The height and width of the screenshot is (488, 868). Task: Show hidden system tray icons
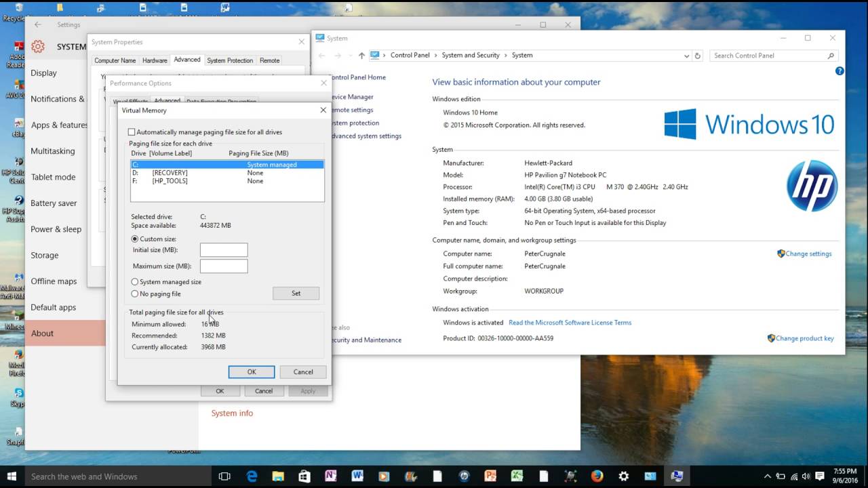coord(768,476)
